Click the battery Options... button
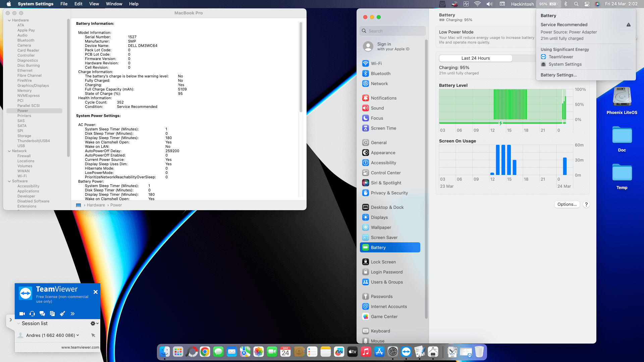The height and width of the screenshot is (362, 644). tap(567, 204)
